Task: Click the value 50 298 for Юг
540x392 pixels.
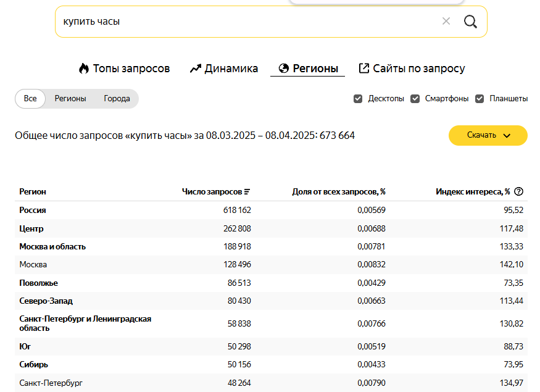Action: (x=239, y=346)
